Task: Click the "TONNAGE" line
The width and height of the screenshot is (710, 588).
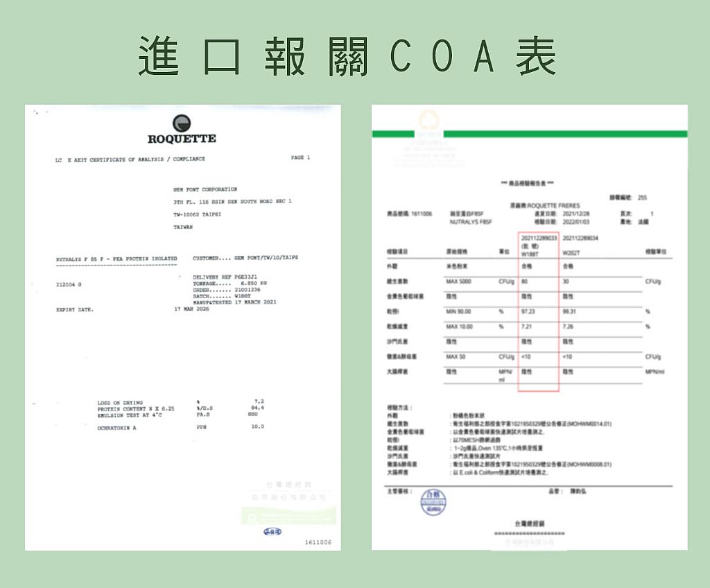Action: click(x=230, y=283)
